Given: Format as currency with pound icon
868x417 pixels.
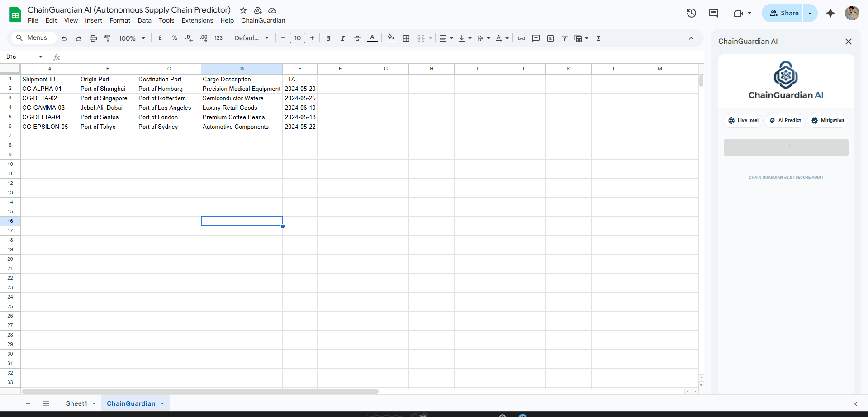Looking at the screenshot, I should [x=160, y=38].
